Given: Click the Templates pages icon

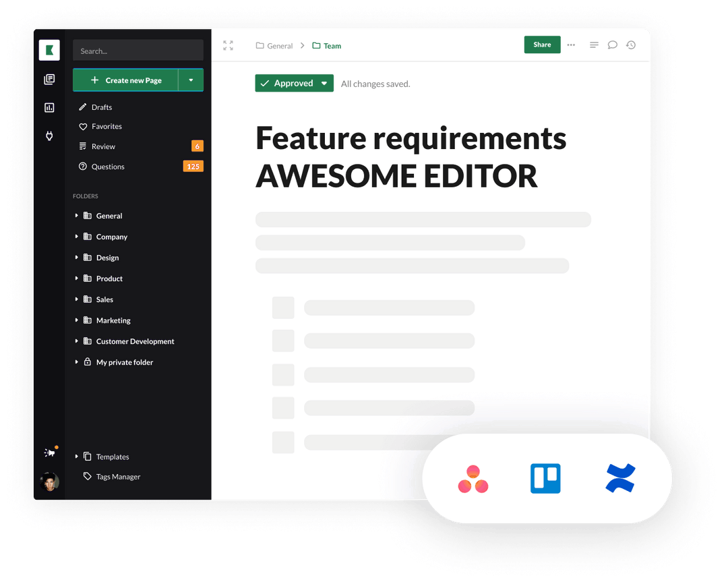Looking at the screenshot, I should click(x=87, y=457).
